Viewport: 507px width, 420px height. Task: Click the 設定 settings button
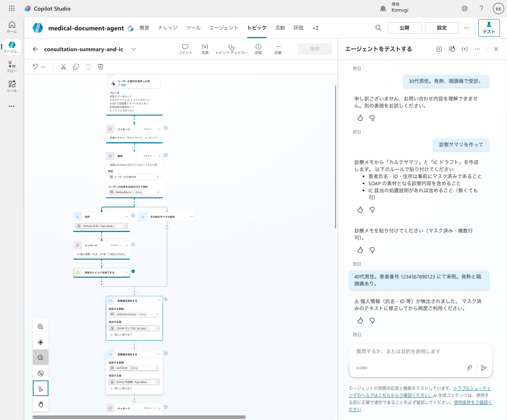[442, 28]
